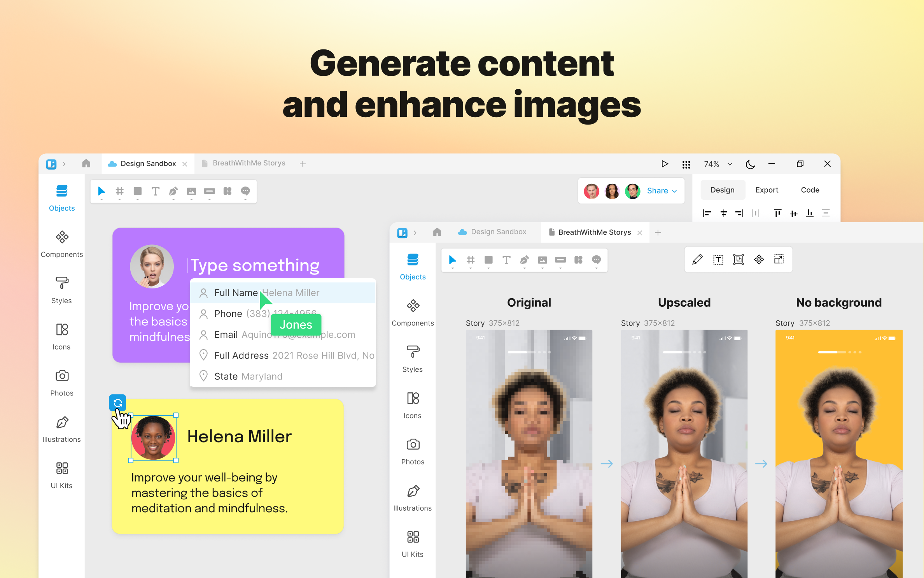924x578 pixels.
Task: Click the refresh image icon on avatar
Action: click(118, 403)
